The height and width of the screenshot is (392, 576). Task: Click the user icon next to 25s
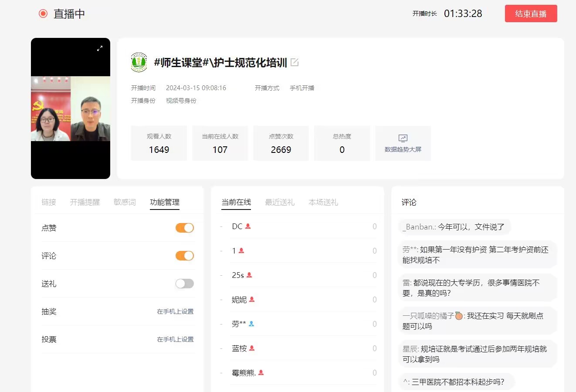[249, 275]
